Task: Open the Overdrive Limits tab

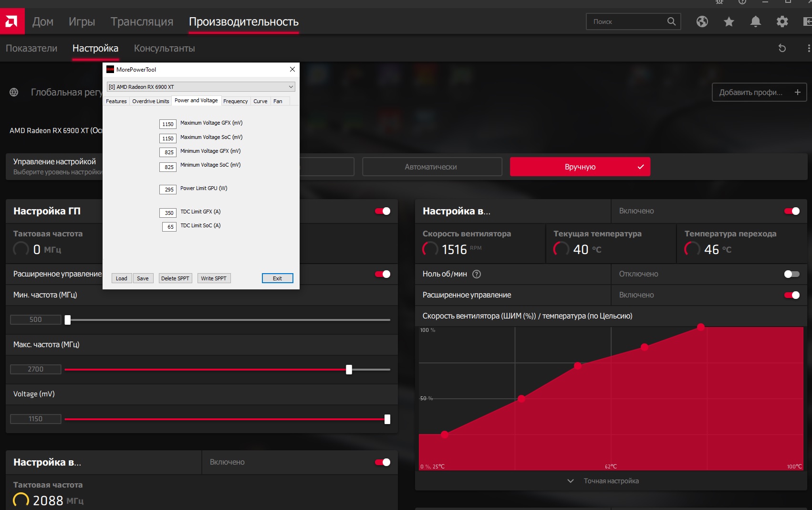Action: point(151,101)
